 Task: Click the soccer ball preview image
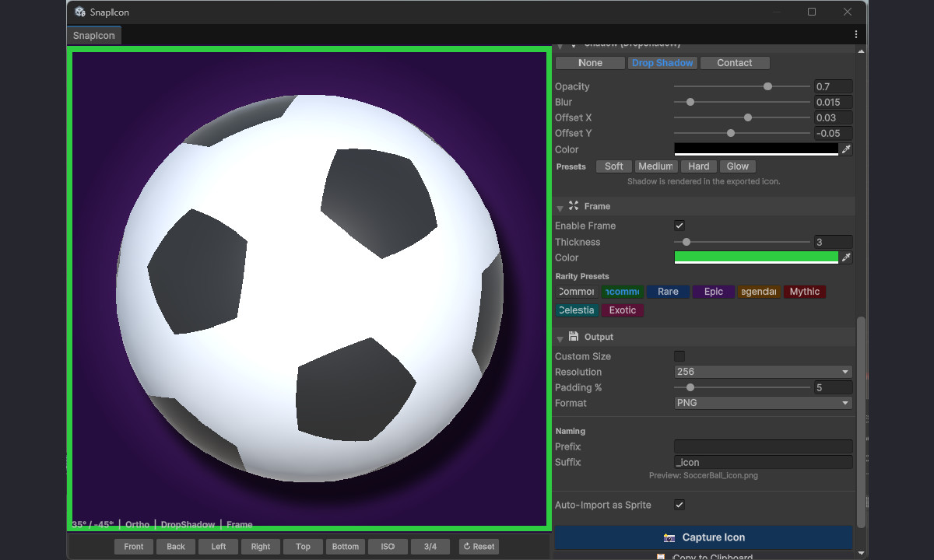pyautogui.click(x=309, y=290)
